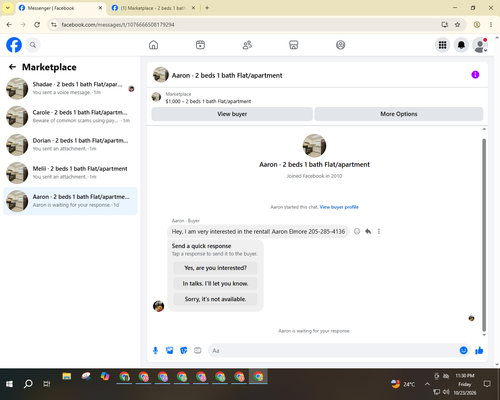Open Melii conversation in chat list
Image resolution: width=500 pixels, height=400 pixels.
tap(70, 173)
